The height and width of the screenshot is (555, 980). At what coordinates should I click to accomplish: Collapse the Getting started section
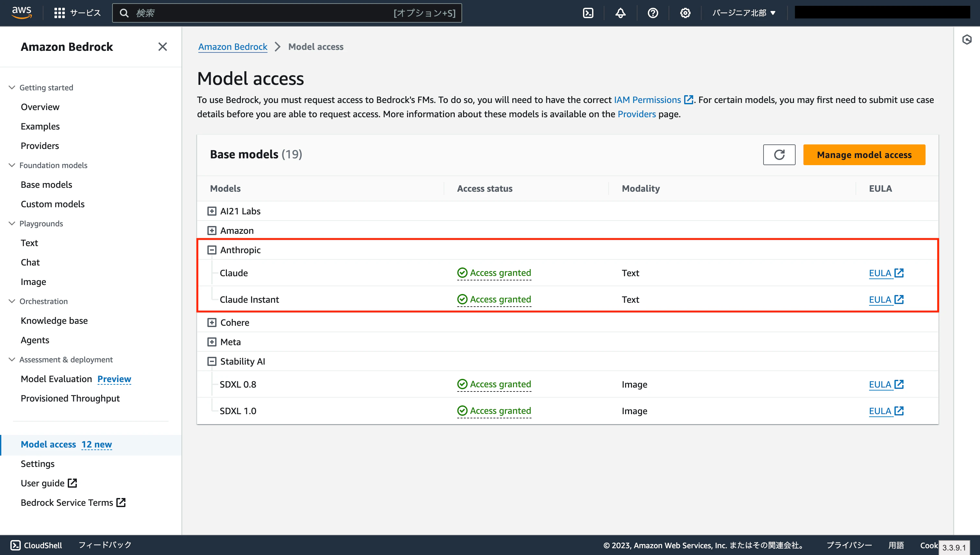click(x=12, y=87)
